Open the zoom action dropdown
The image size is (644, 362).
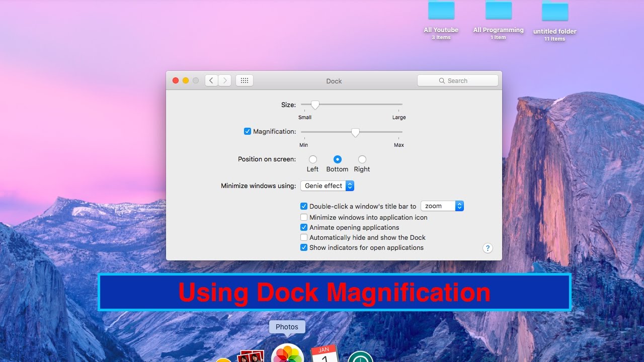pyautogui.click(x=442, y=206)
